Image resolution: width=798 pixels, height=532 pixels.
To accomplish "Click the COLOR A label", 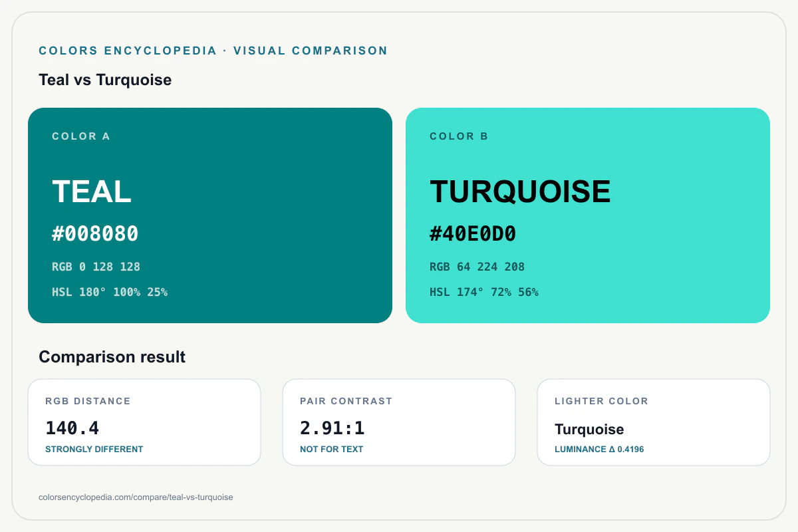I will tap(81, 136).
